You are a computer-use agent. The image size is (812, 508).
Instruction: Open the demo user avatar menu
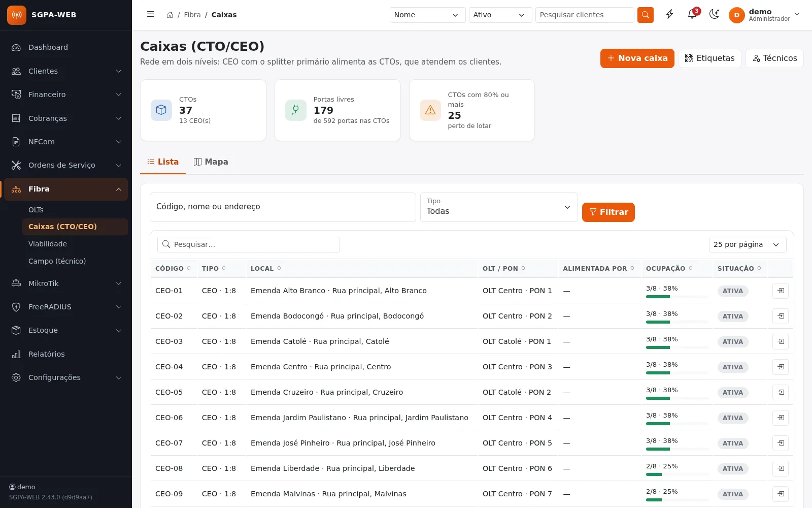pos(764,15)
